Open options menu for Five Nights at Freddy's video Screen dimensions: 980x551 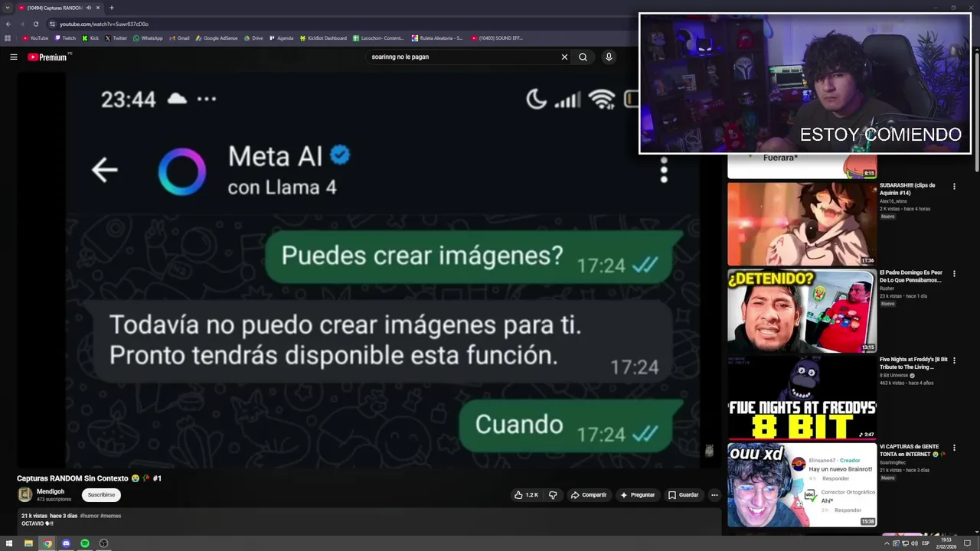click(x=954, y=360)
